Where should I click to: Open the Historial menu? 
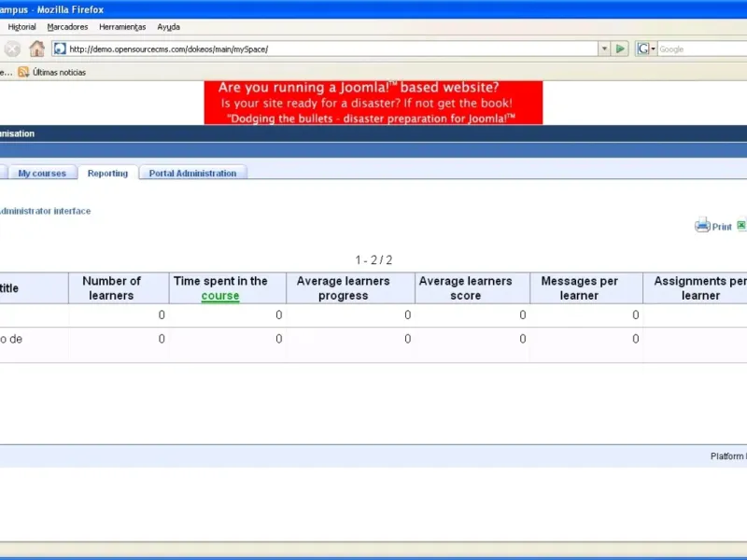[x=21, y=27]
